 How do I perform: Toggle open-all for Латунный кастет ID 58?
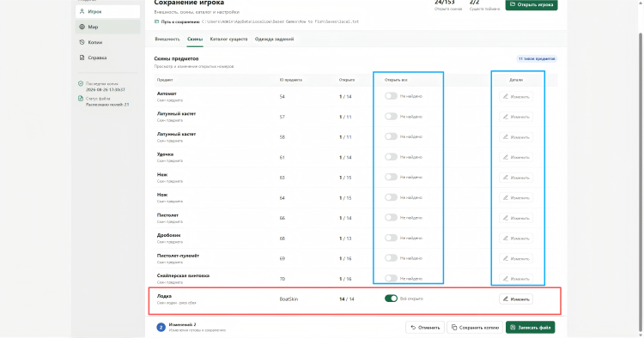point(391,136)
